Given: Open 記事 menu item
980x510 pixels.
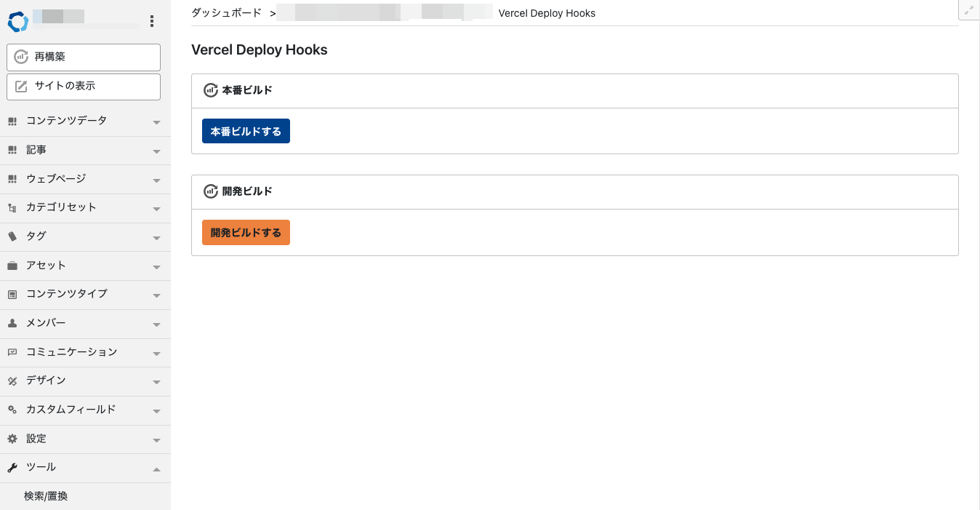Looking at the screenshot, I should click(85, 150).
